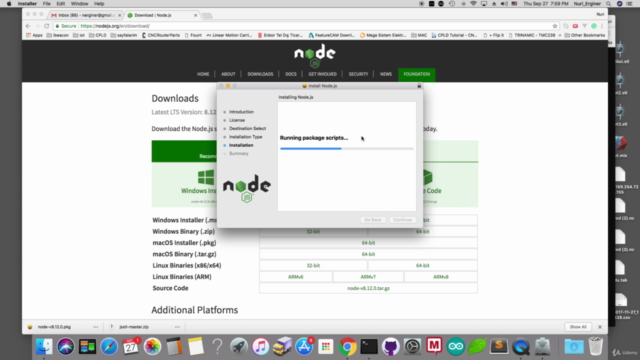Image resolution: width=640 pixels, height=360 pixels.
Task: Click the volume icon in menu bar
Action: point(504,4)
